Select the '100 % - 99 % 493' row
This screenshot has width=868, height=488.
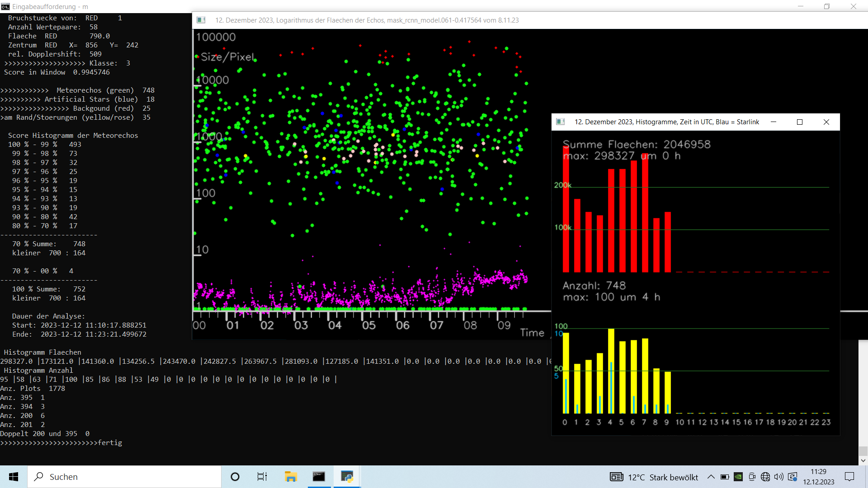(x=45, y=145)
